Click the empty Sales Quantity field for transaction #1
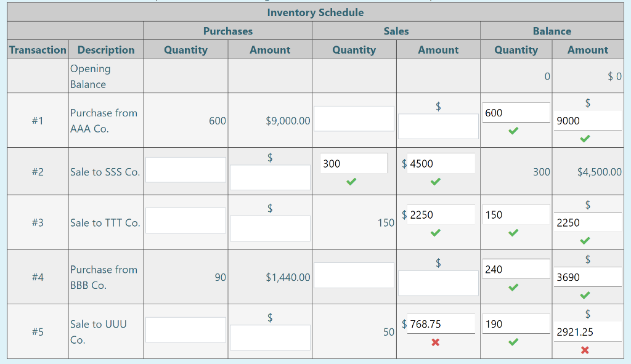 (354, 117)
